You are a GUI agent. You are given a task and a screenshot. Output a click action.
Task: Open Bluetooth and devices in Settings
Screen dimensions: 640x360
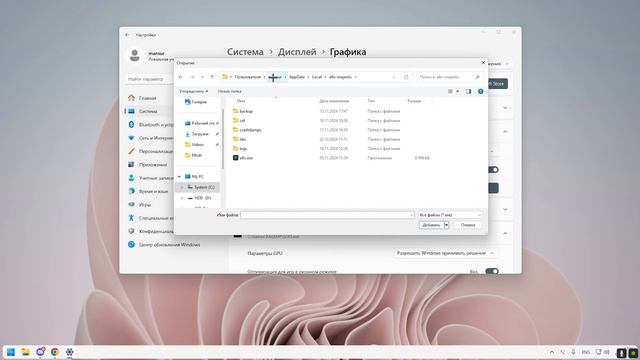click(x=151, y=124)
